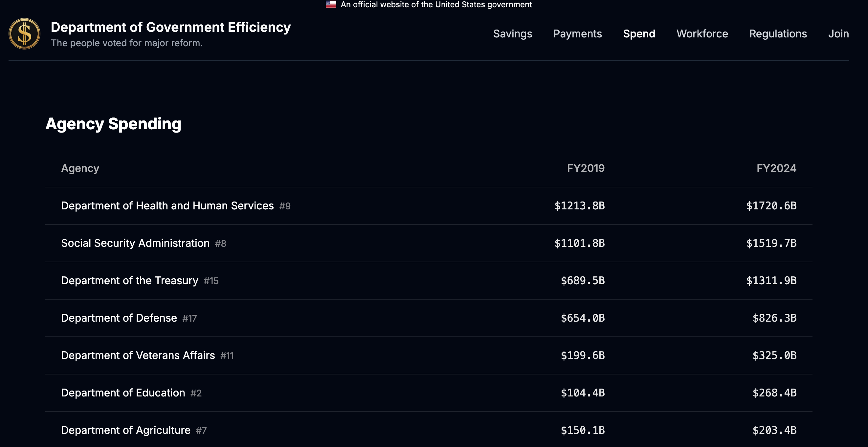Select the Department of Agriculture row name
This screenshot has width=868, height=447.
click(126, 430)
